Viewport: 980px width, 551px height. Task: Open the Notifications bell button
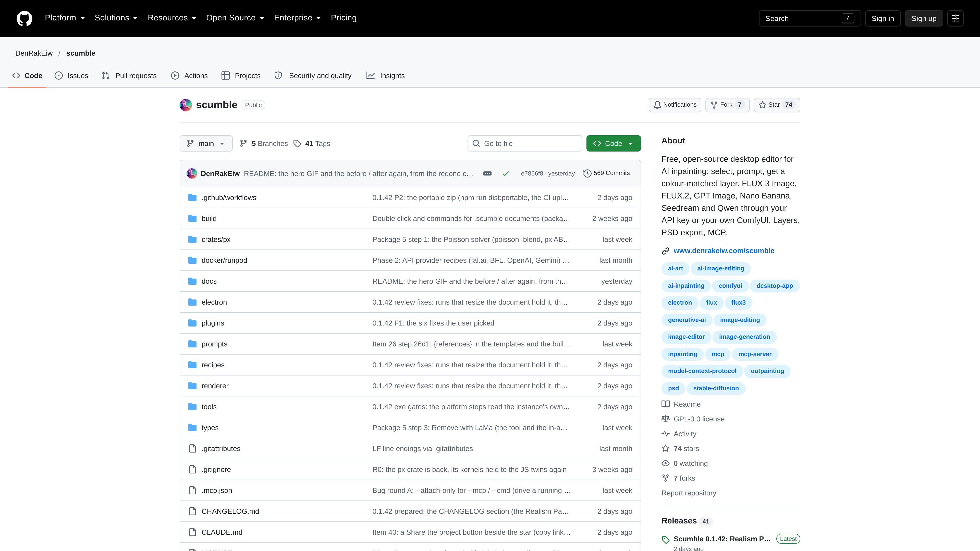pos(675,105)
